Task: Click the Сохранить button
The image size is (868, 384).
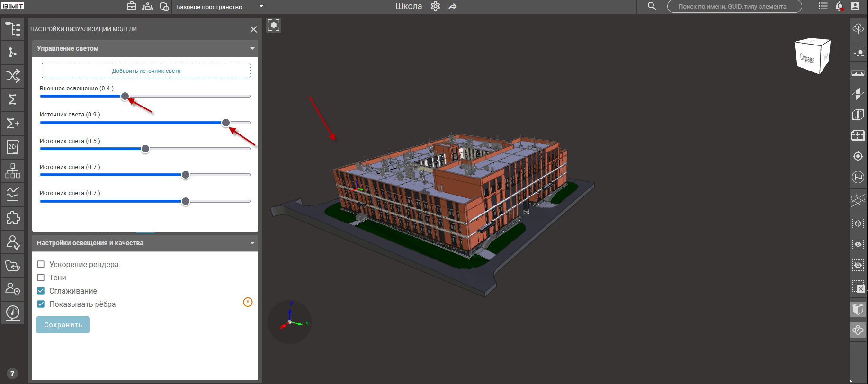Action: (x=63, y=325)
